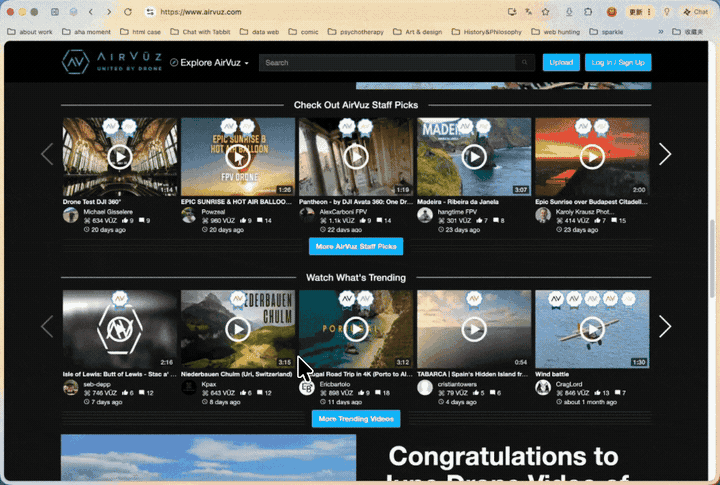Play the Pantheon by DJI Avata 360 video
The width and height of the screenshot is (720, 485).
(x=356, y=157)
